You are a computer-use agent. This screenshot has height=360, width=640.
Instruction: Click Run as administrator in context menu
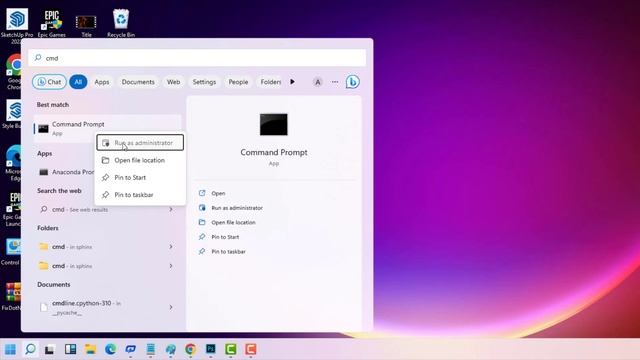tap(140, 143)
